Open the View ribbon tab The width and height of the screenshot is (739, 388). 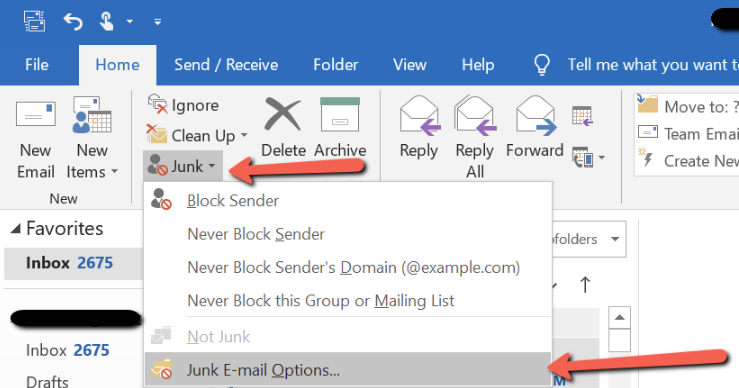[410, 65]
